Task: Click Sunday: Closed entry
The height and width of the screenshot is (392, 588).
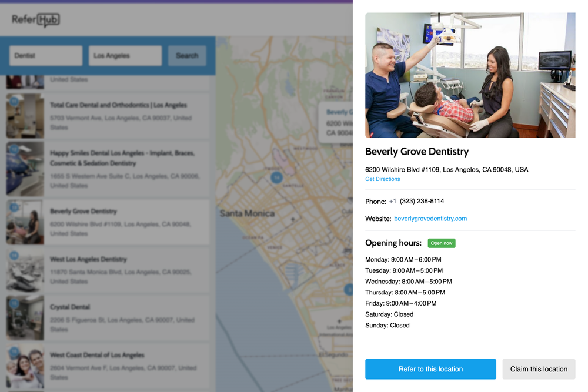Action: (387, 325)
